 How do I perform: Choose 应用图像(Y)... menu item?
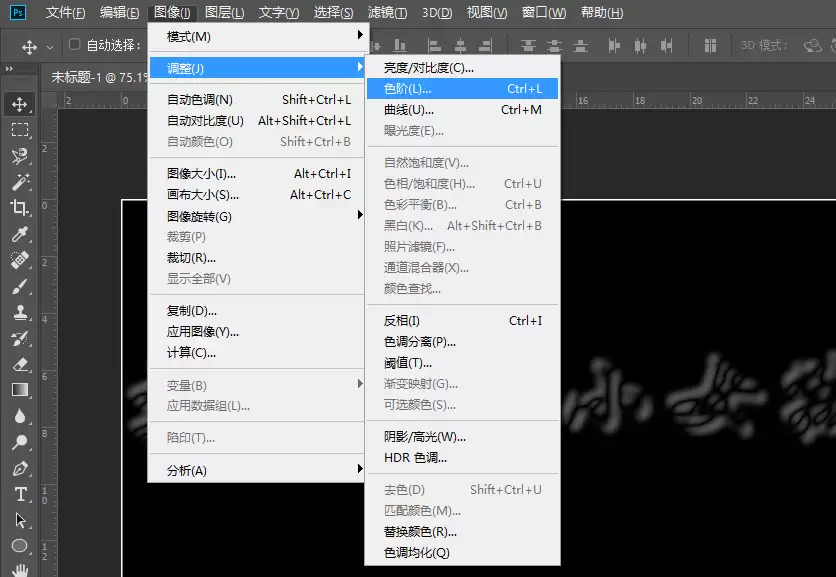(x=257, y=332)
